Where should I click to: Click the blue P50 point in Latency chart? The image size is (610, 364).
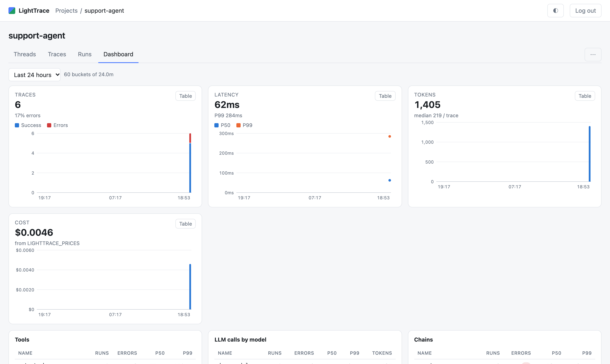(390, 180)
